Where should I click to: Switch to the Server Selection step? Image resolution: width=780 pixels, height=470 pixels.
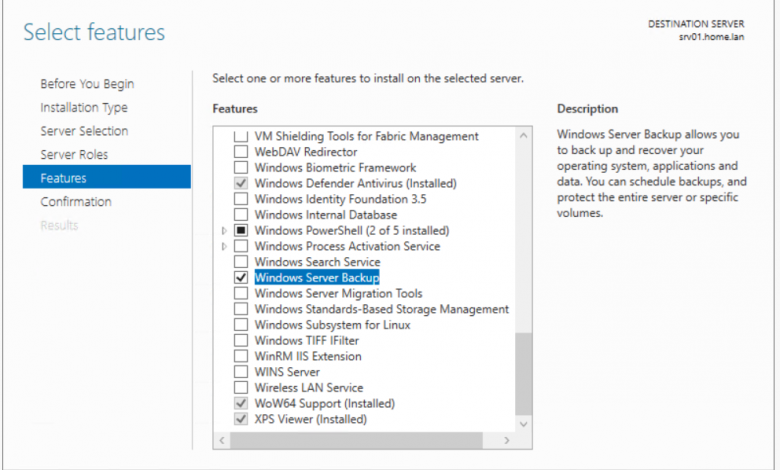(x=84, y=131)
